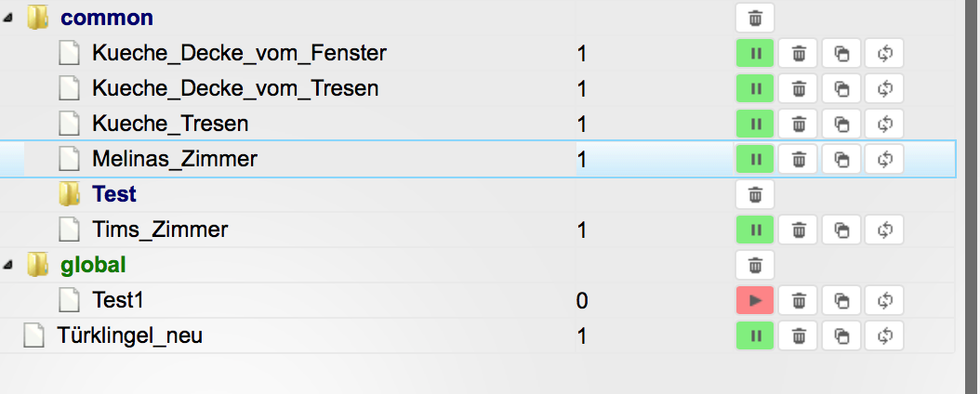Click trash icon for Test folder
Viewport: 980px width, 394px height.
click(755, 194)
